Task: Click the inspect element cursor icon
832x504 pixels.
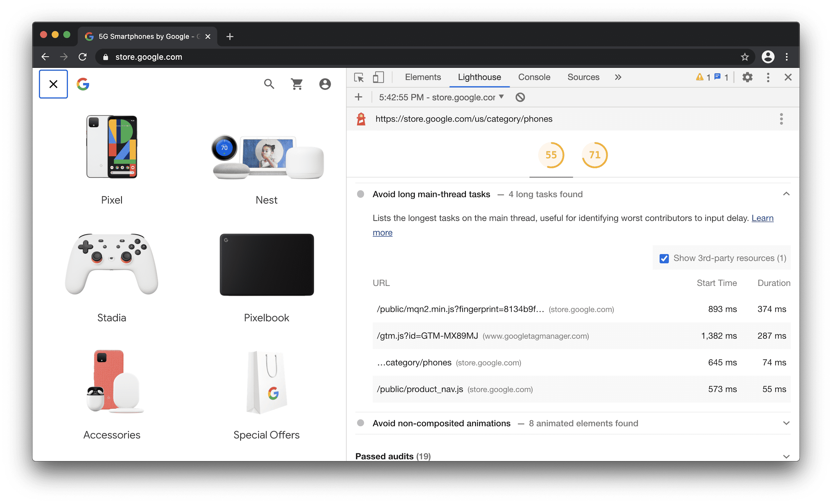Action: pyautogui.click(x=358, y=76)
